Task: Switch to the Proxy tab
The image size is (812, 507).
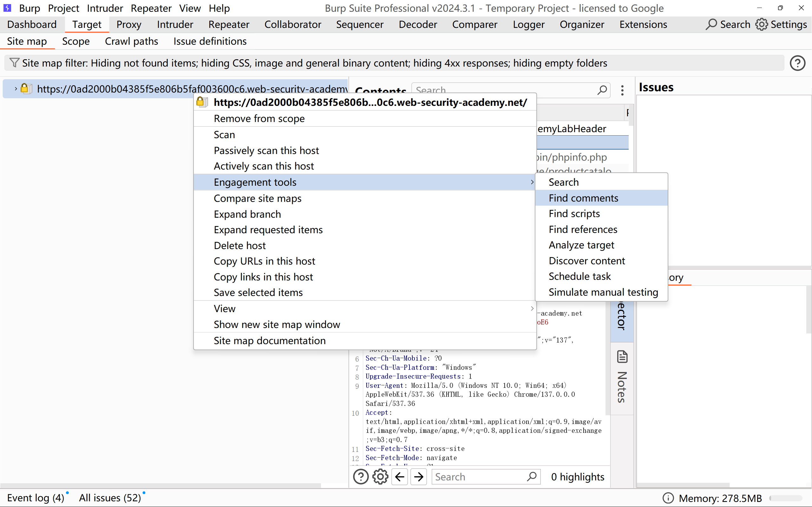Action: [129, 24]
